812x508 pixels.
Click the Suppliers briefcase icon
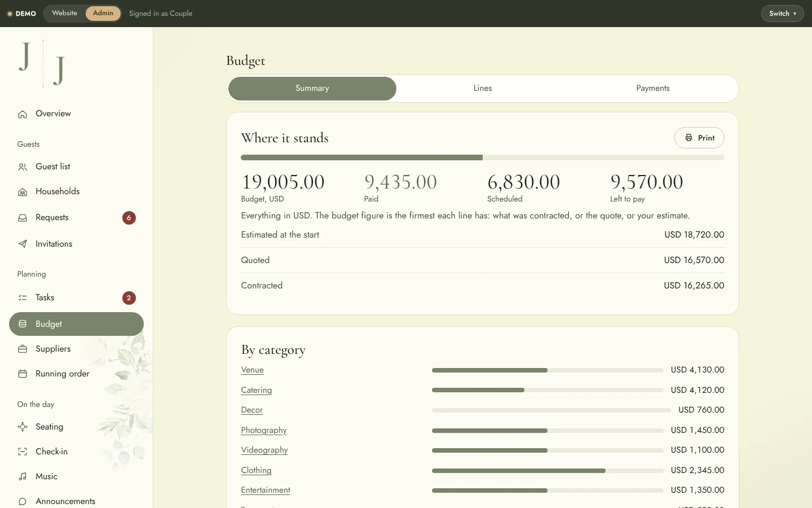pyautogui.click(x=23, y=349)
